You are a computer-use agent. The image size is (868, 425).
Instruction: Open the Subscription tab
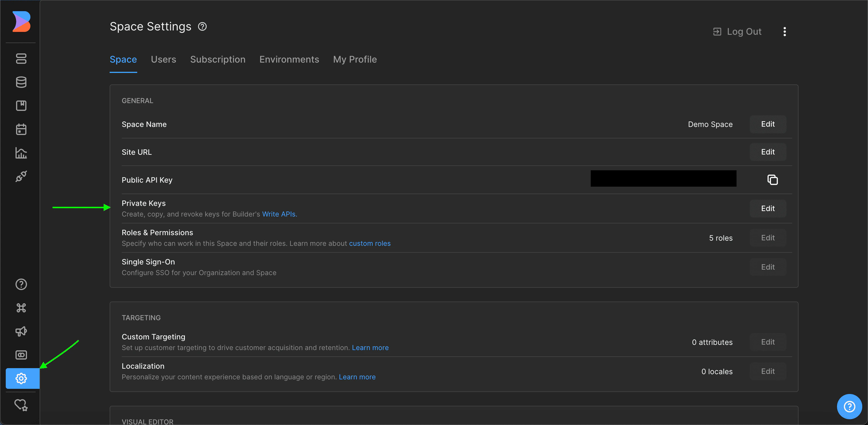pyautogui.click(x=218, y=60)
